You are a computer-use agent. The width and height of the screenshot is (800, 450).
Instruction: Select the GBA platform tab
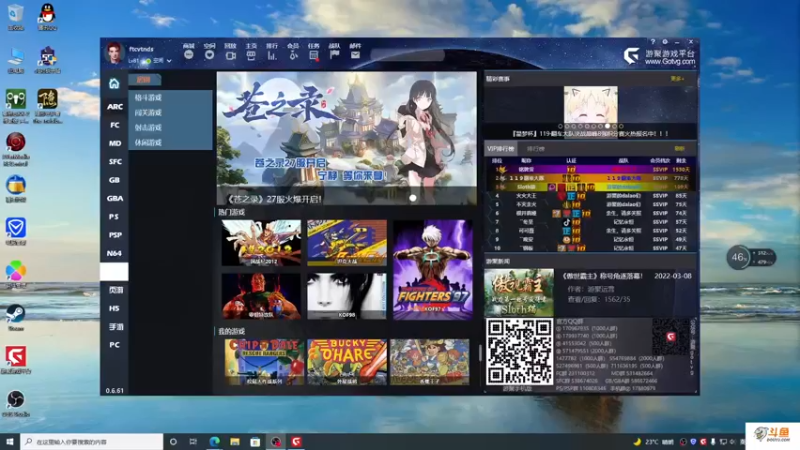pos(114,198)
